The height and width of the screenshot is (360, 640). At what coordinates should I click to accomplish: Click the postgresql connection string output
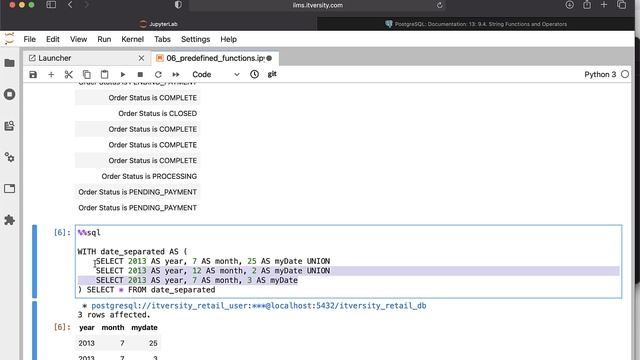tap(258, 306)
